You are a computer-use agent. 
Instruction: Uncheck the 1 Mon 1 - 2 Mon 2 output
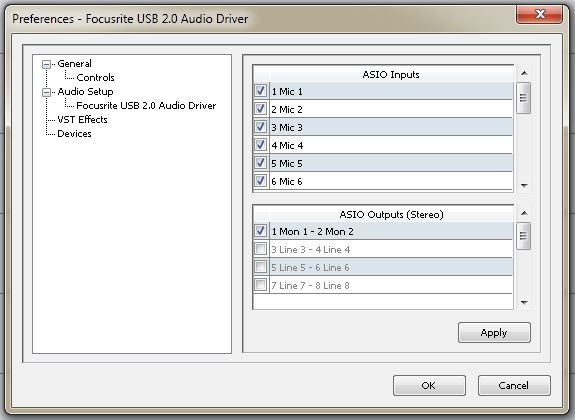260,231
